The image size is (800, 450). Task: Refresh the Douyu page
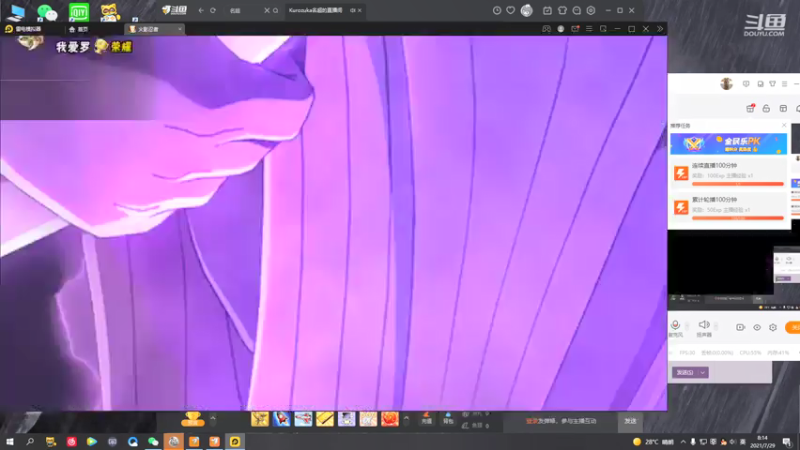[213, 10]
